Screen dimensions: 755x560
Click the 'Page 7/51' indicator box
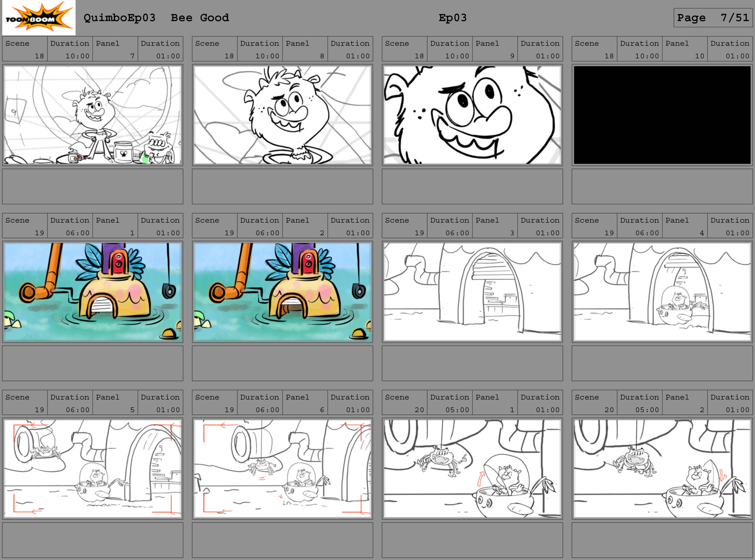click(713, 18)
